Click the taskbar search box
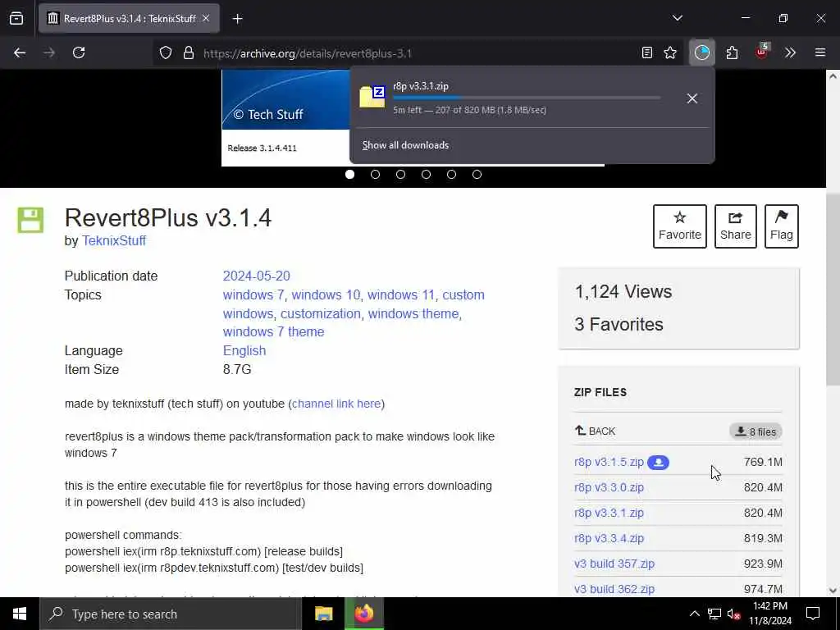 point(171,614)
